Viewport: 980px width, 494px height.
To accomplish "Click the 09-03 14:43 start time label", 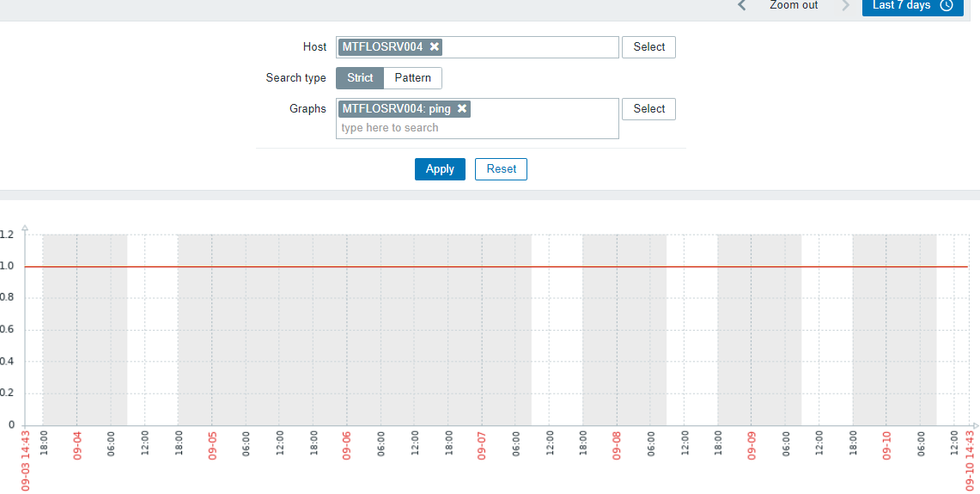I will [27, 460].
